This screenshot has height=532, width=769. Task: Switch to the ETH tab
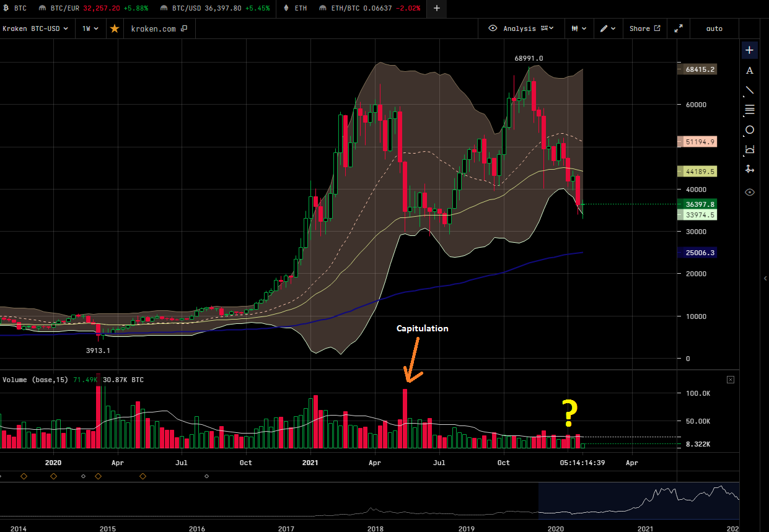[x=296, y=9]
